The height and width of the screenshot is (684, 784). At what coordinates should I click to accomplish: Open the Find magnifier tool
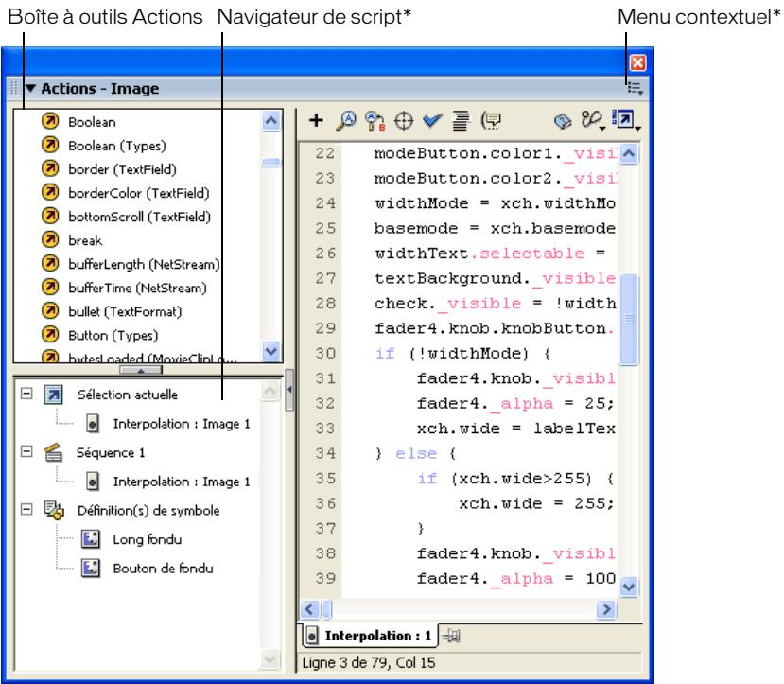tap(346, 120)
